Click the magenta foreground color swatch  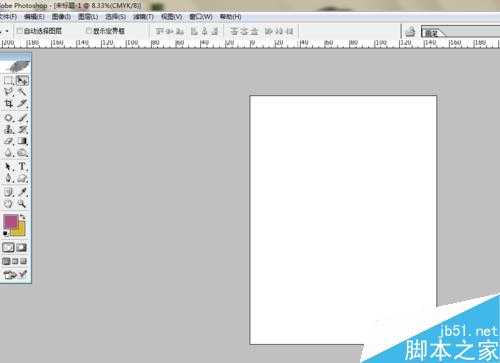(11, 222)
